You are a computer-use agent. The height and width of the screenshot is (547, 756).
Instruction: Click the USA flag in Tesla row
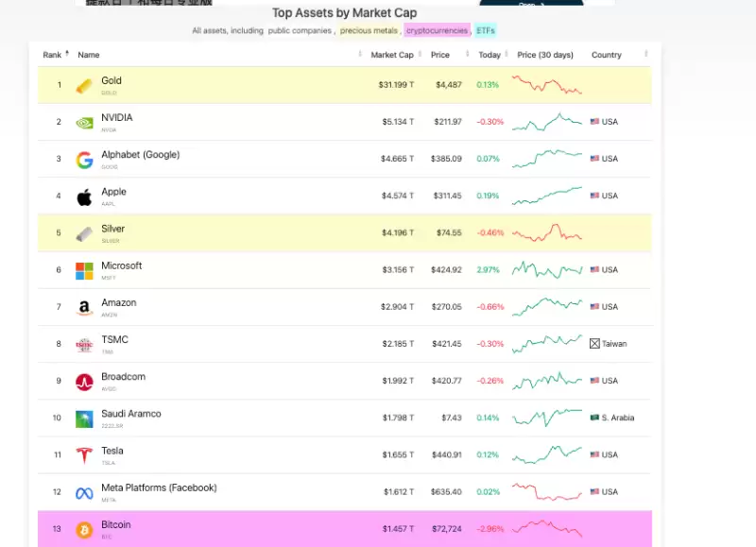594,454
